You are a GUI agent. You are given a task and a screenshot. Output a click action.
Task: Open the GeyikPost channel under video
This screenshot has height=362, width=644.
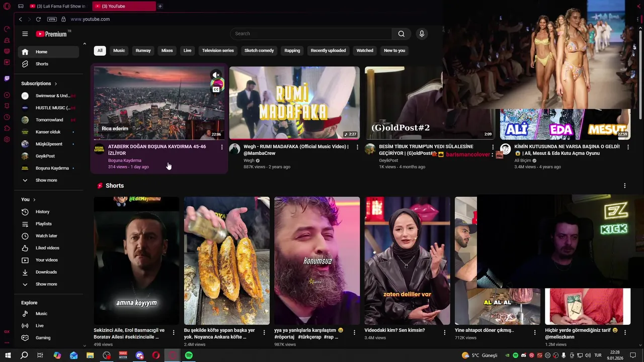pyautogui.click(x=388, y=160)
